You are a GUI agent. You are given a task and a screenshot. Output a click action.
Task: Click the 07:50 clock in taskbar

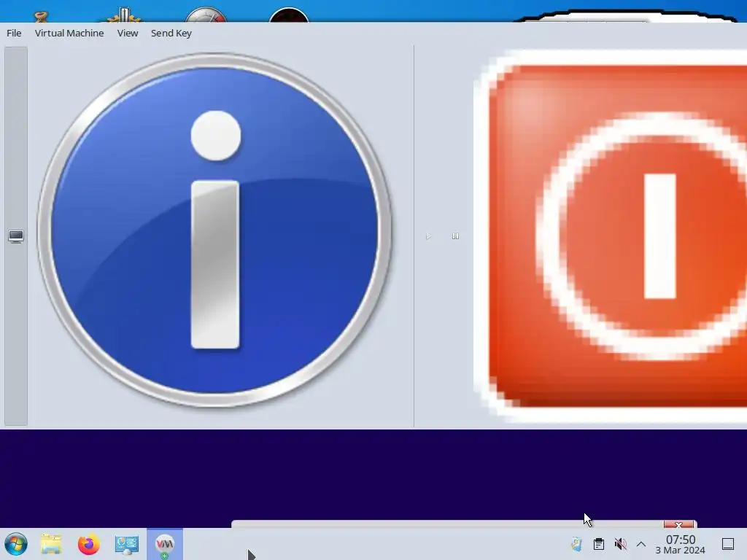[681, 544]
